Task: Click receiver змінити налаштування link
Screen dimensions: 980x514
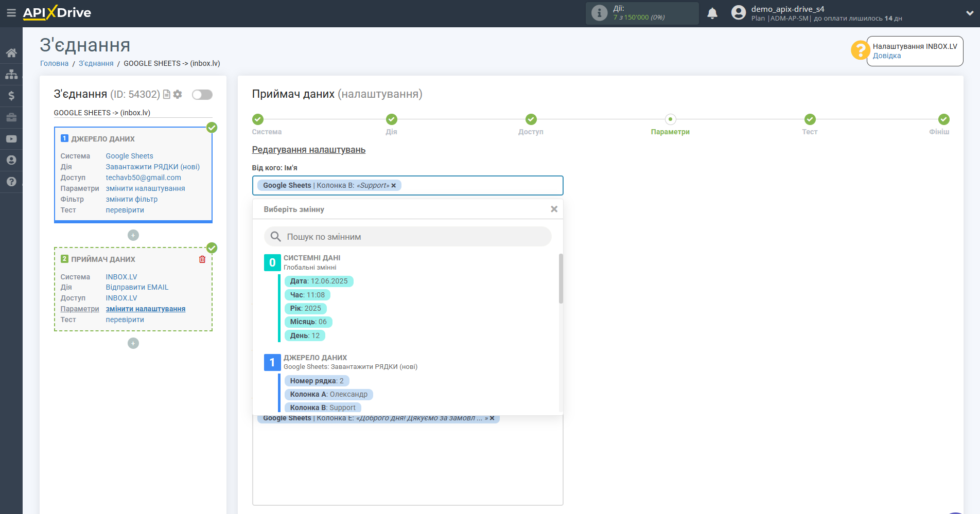Action: [146, 309]
